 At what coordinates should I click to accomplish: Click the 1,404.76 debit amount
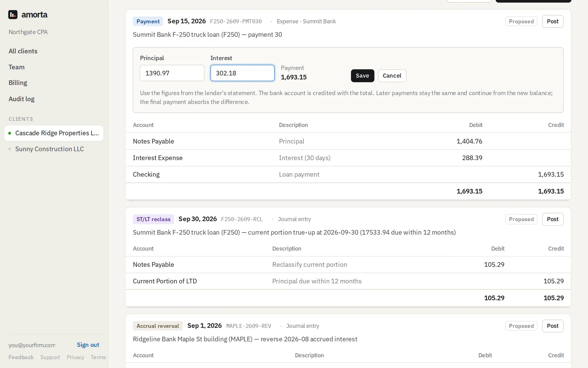tap(469, 141)
